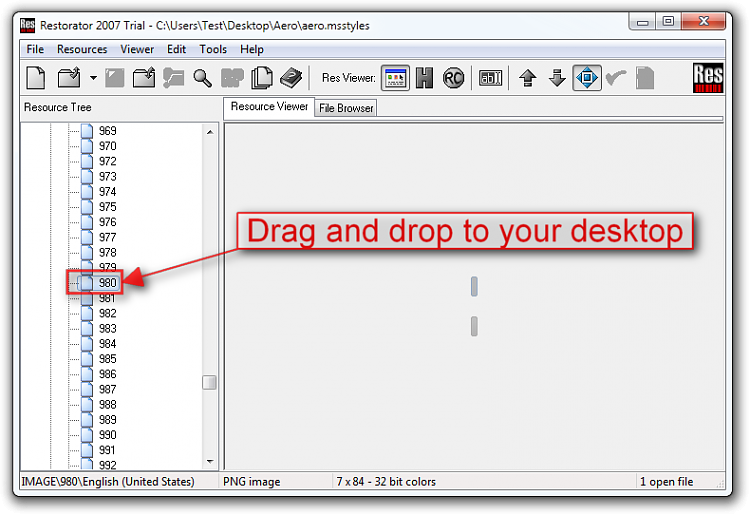Click the lower image strip in viewer
The height and width of the screenshot is (515, 750).
(474, 326)
